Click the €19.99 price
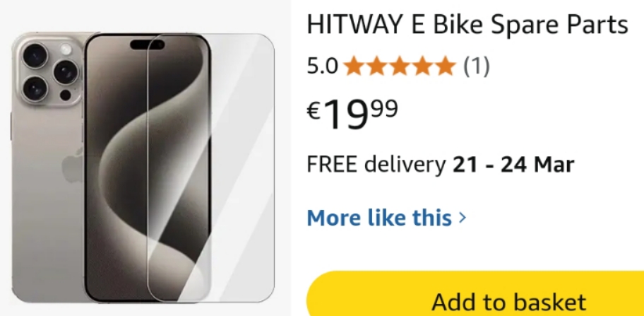 352,114
